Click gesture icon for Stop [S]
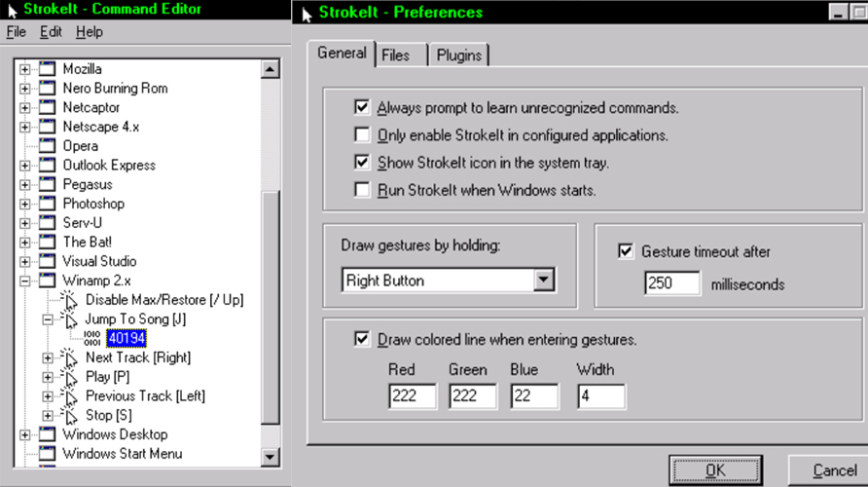Screen dimensions: 868x487 69,415
